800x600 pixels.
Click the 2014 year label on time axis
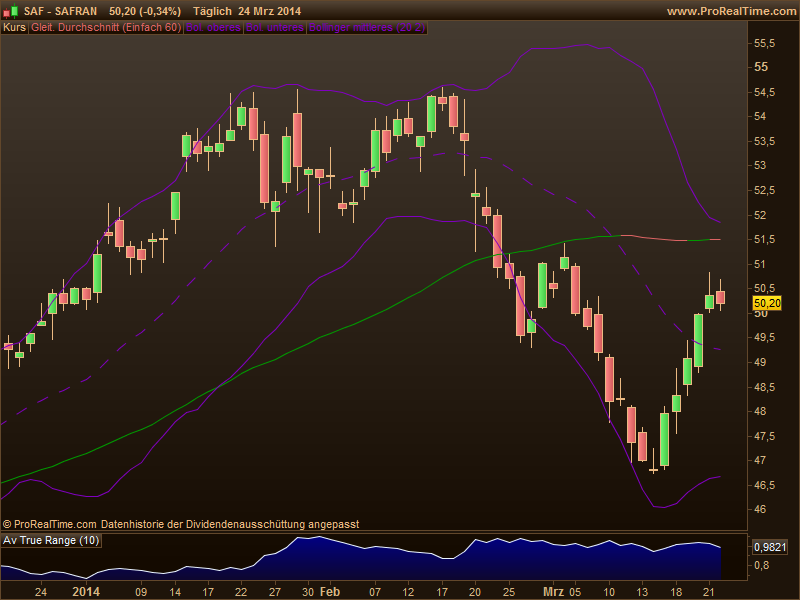tap(86, 592)
